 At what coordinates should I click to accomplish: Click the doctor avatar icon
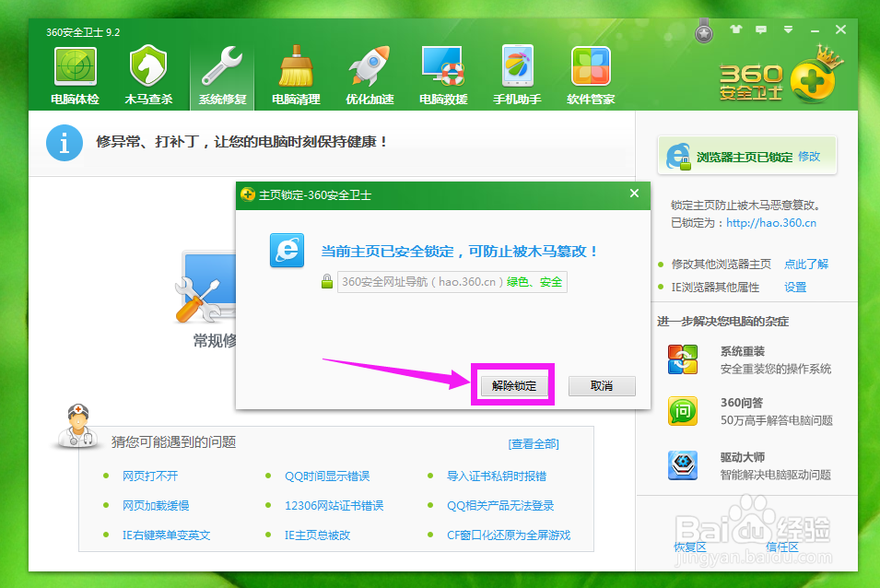pyautogui.click(x=77, y=426)
